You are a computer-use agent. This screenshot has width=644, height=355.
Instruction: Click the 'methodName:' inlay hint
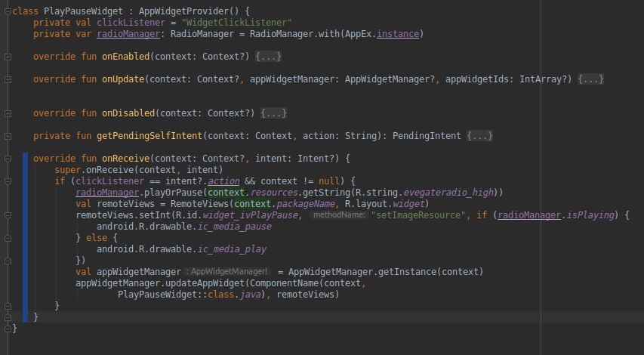point(338,215)
